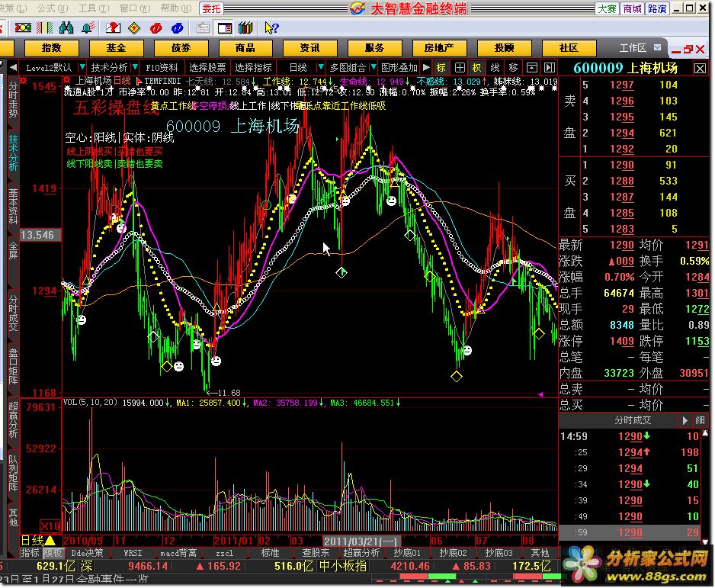This screenshot has width=715, height=588.
Task: Switch to the 基本资料 side tab
Action: pyautogui.click(x=13, y=206)
